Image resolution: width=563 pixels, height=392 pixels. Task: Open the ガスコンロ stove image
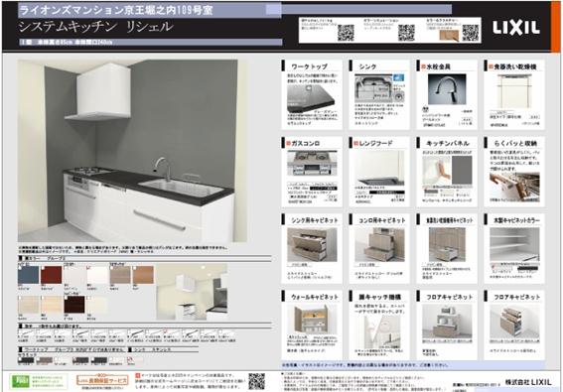click(x=312, y=164)
